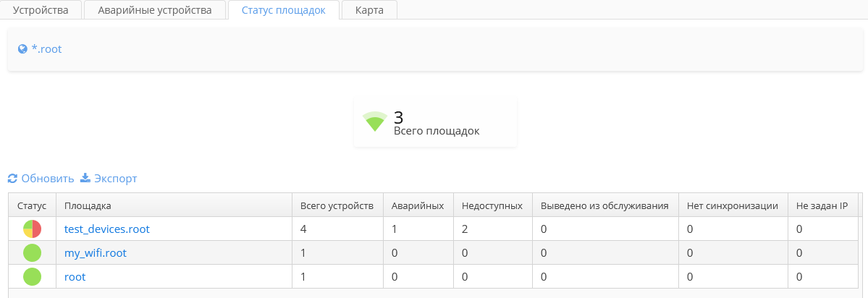
Task: Open the test_devices.root site link
Action: [107, 229]
